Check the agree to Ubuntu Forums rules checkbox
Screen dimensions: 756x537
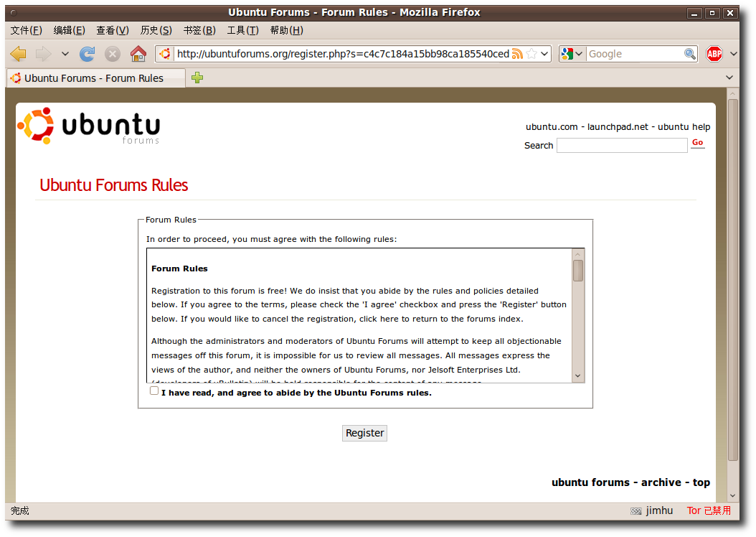(154, 391)
